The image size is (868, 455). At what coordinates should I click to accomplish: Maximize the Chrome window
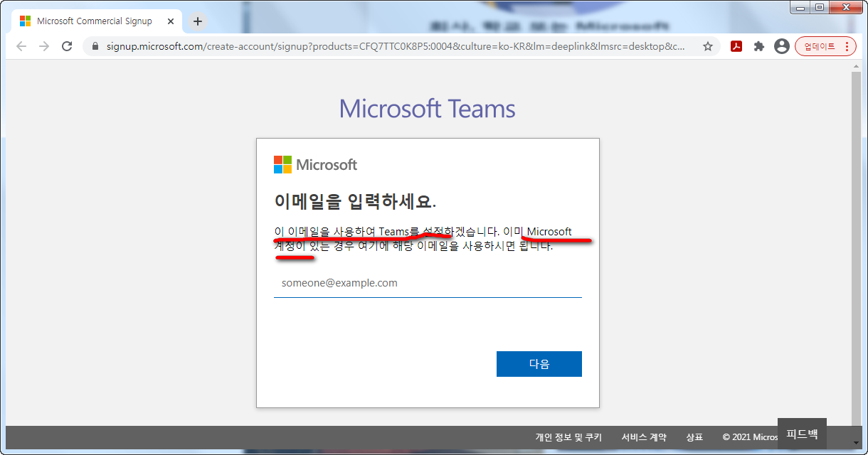tap(821, 7)
